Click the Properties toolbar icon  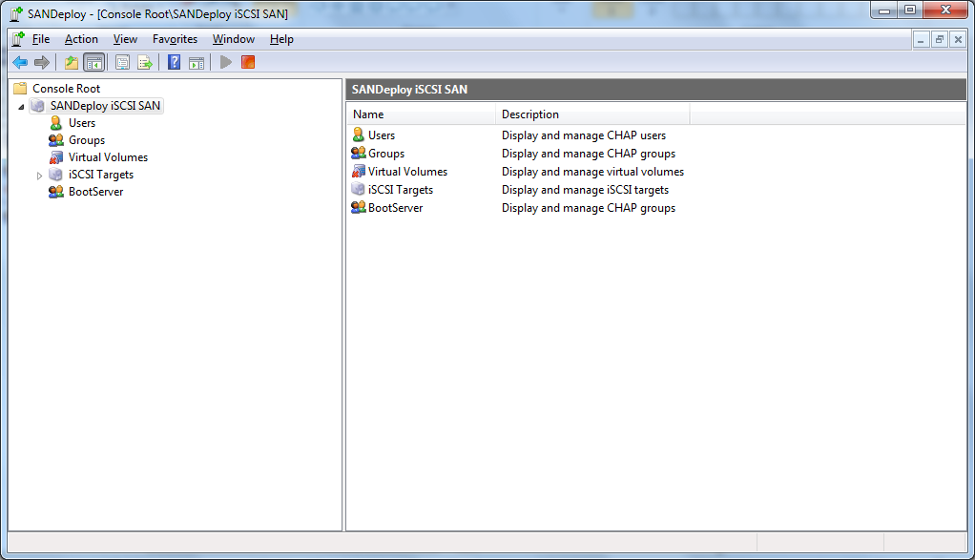click(x=122, y=62)
